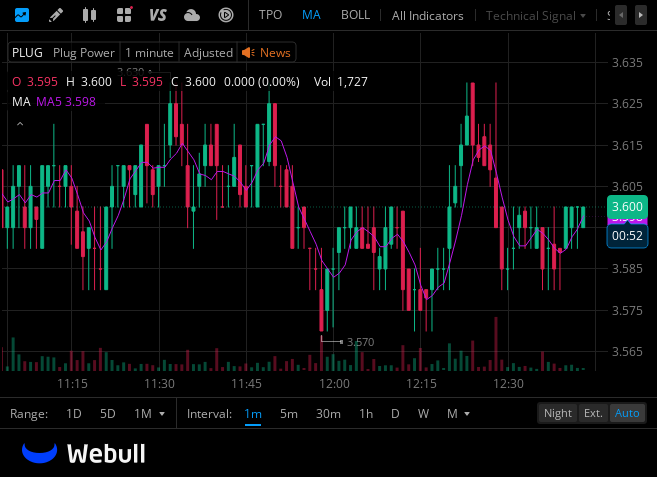
Task: Switch to Ext. hours mode
Action: [593, 413]
